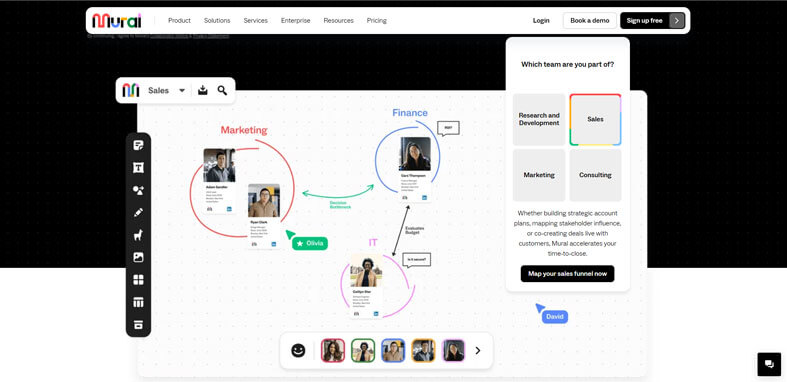Choose the Sales team tile
The height and width of the screenshot is (382, 787).
point(595,119)
